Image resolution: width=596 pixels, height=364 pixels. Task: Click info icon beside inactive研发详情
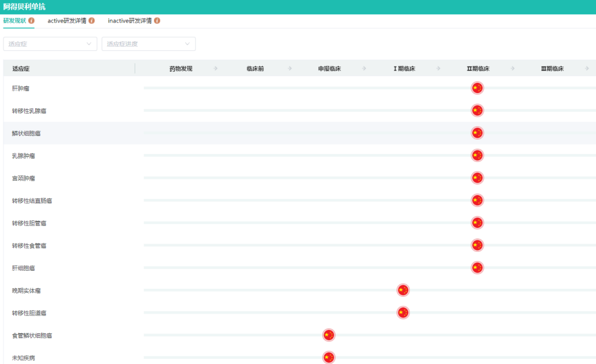tap(157, 21)
